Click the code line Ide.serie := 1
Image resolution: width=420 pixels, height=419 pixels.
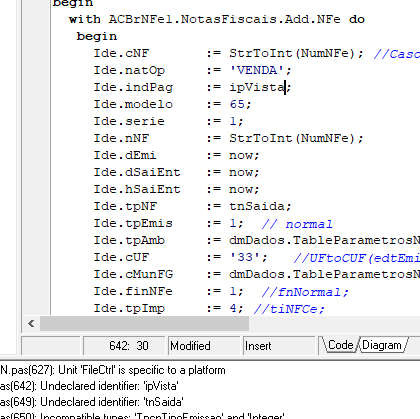(168, 121)
